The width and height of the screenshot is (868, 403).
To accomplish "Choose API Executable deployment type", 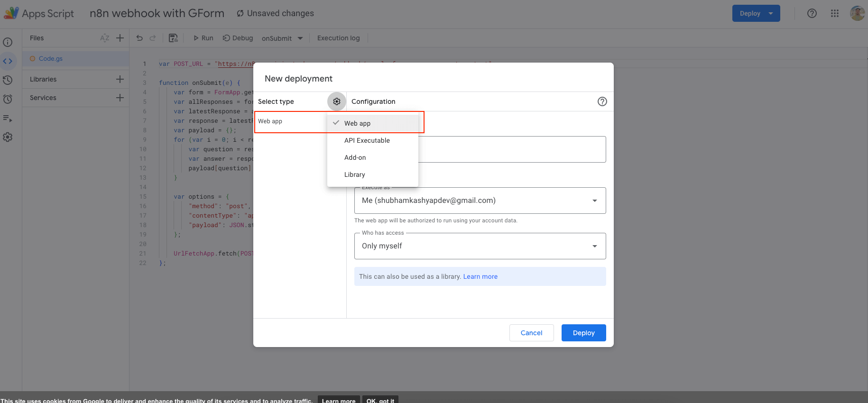I will coord(373,140).
